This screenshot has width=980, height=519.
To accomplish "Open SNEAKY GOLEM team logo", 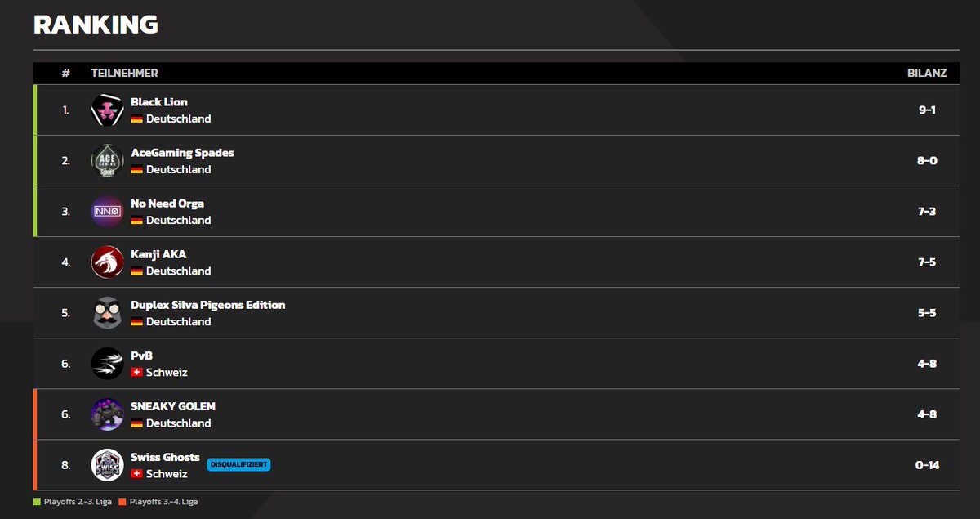I will tap(107, 414).
